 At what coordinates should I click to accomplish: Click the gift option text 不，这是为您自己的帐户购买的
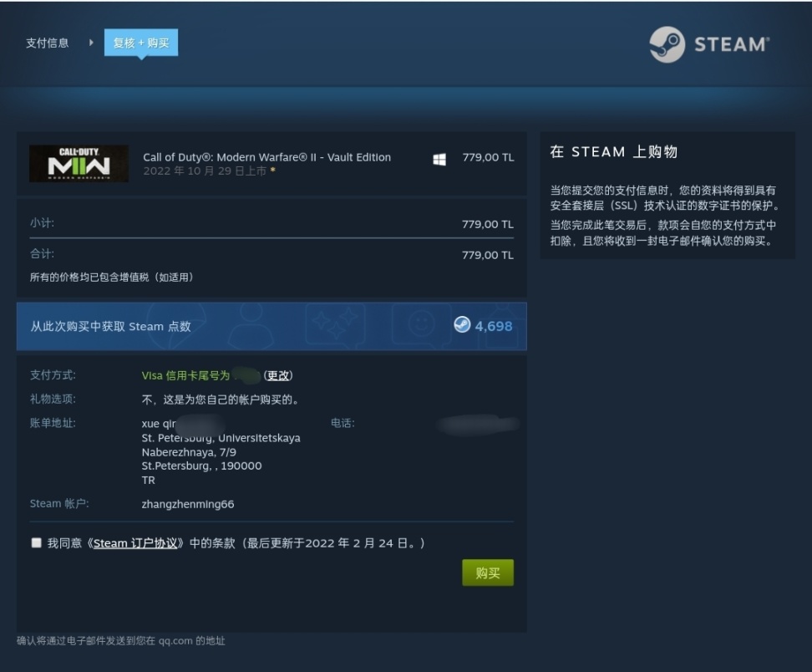click(220, 400)
